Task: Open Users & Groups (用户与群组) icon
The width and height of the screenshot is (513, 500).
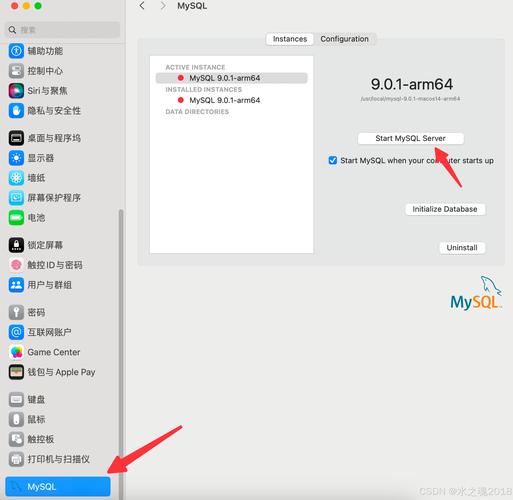Action: click(x=16, y=285)
